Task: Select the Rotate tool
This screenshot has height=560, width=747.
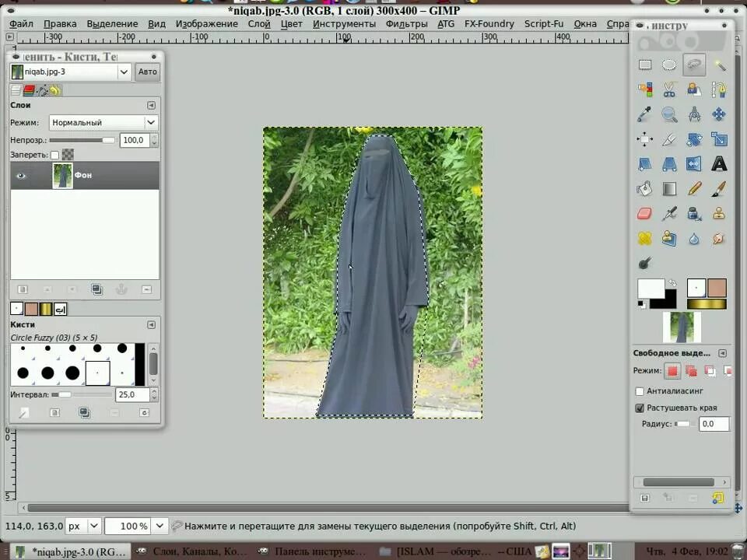Action: point(694,139)
